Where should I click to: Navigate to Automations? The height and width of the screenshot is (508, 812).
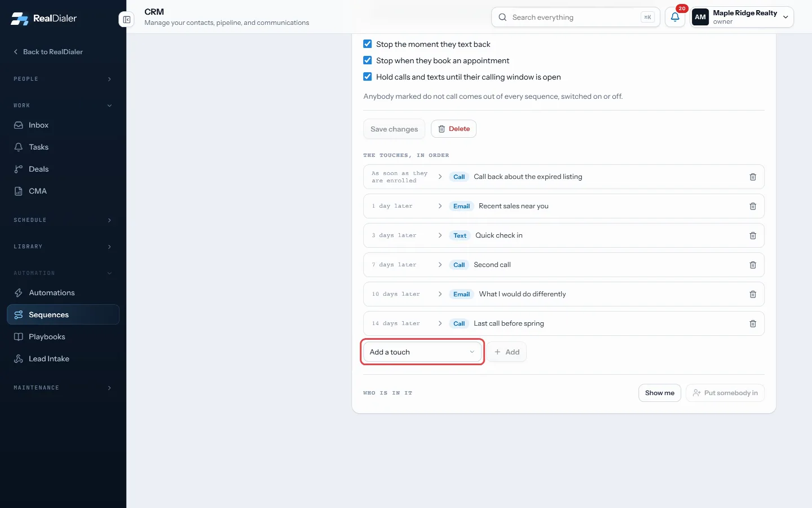(63, 293)
